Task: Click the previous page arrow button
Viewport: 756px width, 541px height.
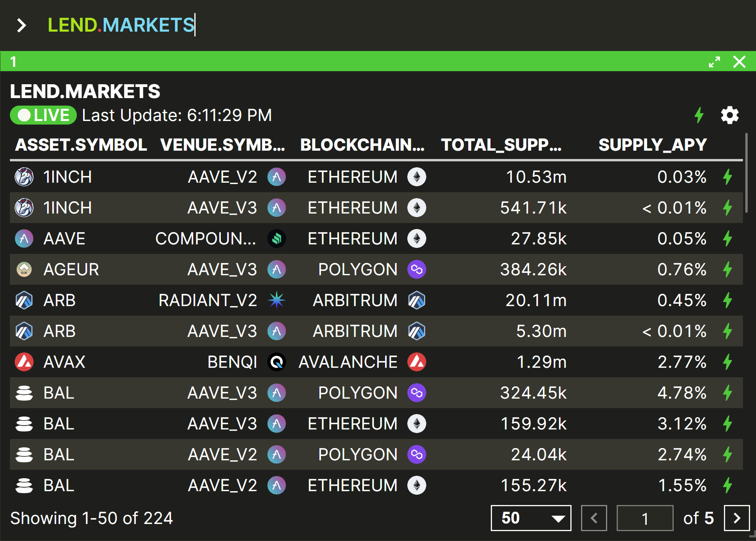Action: pyautogui.click(x=594, y=518)
